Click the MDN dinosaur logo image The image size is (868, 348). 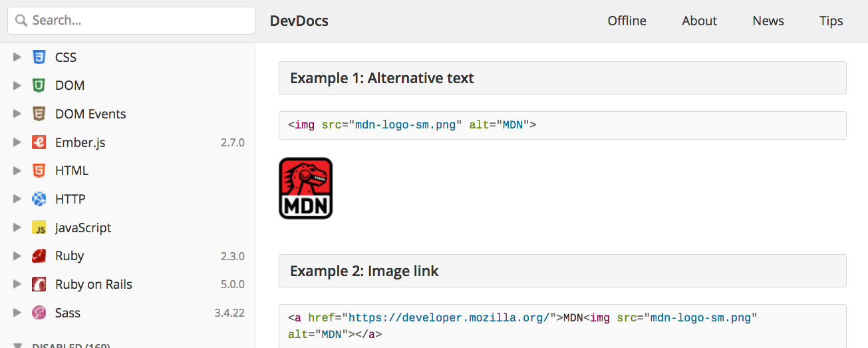(x=305, y=188)
